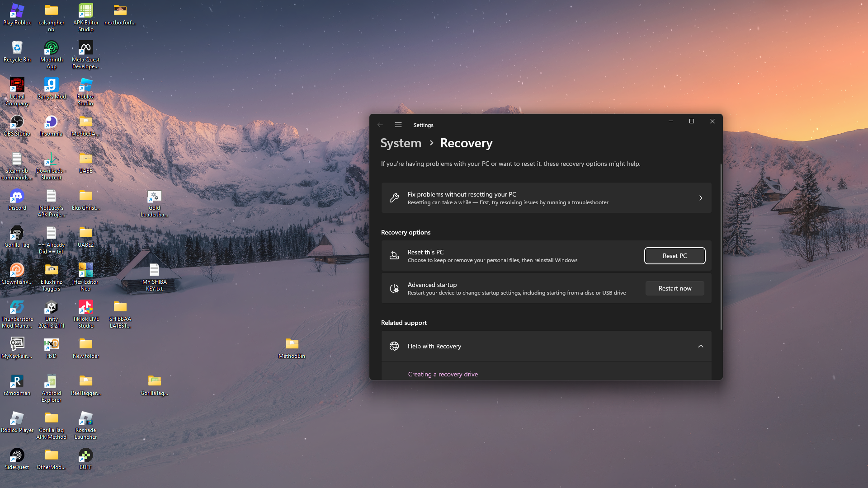
Task: Select the SideQuest desktop icon
Action: tap(17, 456)
